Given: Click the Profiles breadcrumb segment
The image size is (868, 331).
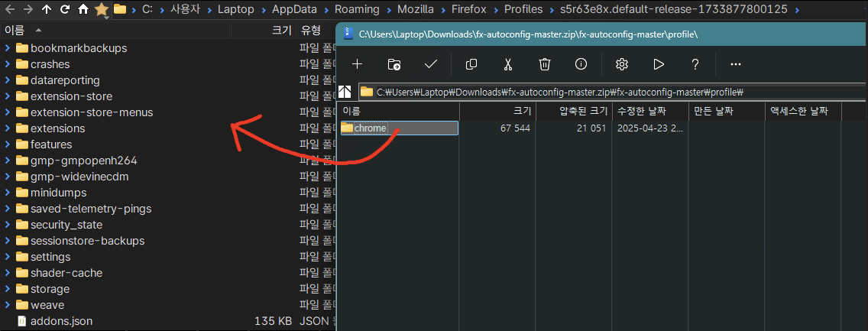Looking at the screenshot, I should coord(523,9).
